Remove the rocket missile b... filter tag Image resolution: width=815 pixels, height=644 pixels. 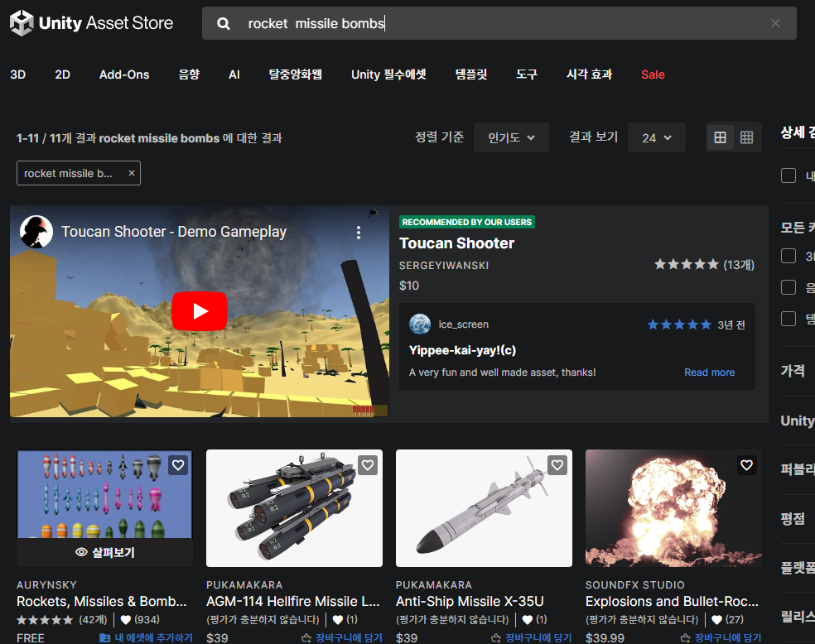pyautogui.click(x=132, y=173)
